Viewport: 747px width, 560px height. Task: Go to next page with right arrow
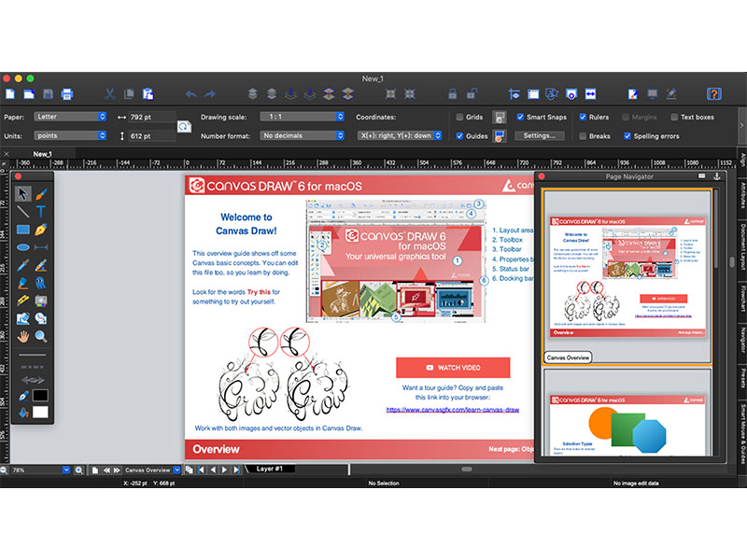click(x=224, y=470)
